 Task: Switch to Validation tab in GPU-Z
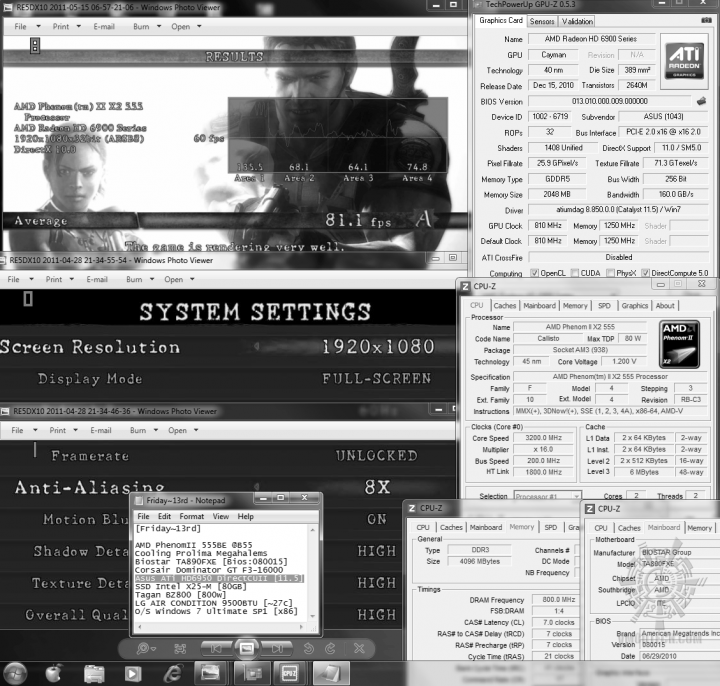pos(577,21)
